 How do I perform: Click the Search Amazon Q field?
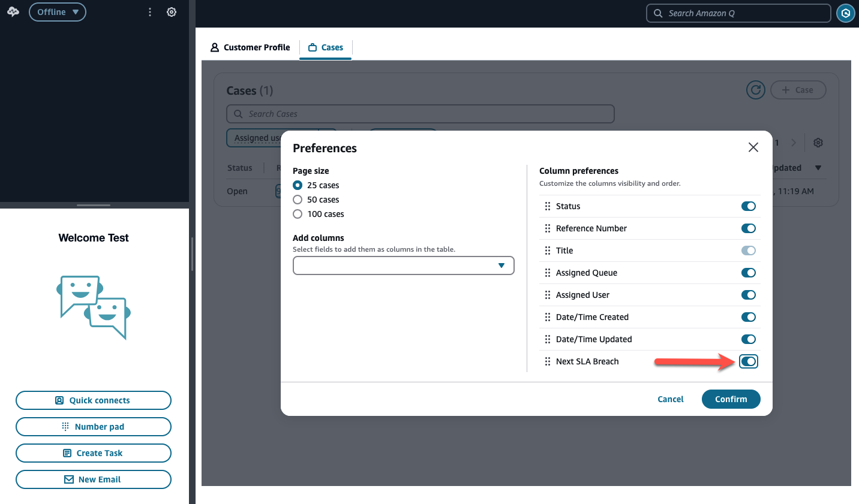click(x=738, y=13)
